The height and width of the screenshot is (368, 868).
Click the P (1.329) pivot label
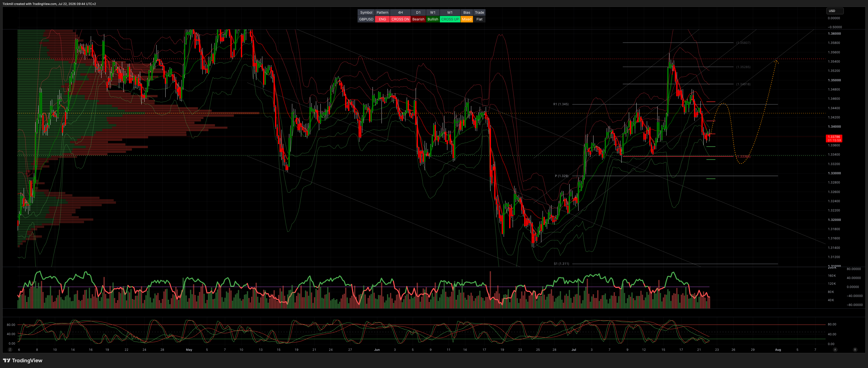tap(562, 176)
